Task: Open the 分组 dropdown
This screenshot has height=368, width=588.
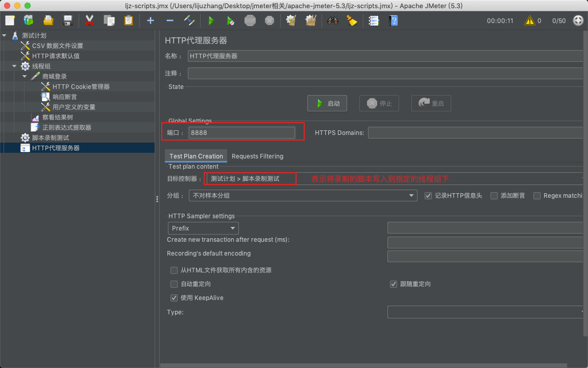Action: tap(303, 196)
